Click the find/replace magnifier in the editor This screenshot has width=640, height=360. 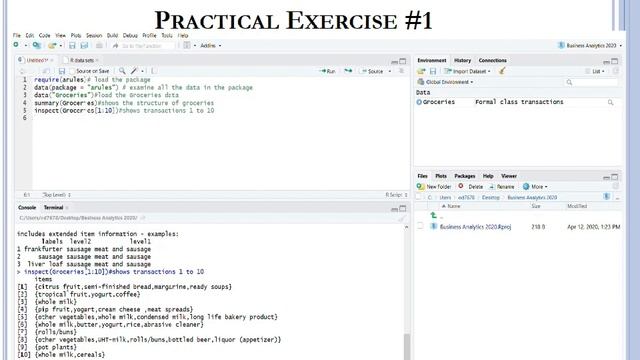click(x=122, y=71)
